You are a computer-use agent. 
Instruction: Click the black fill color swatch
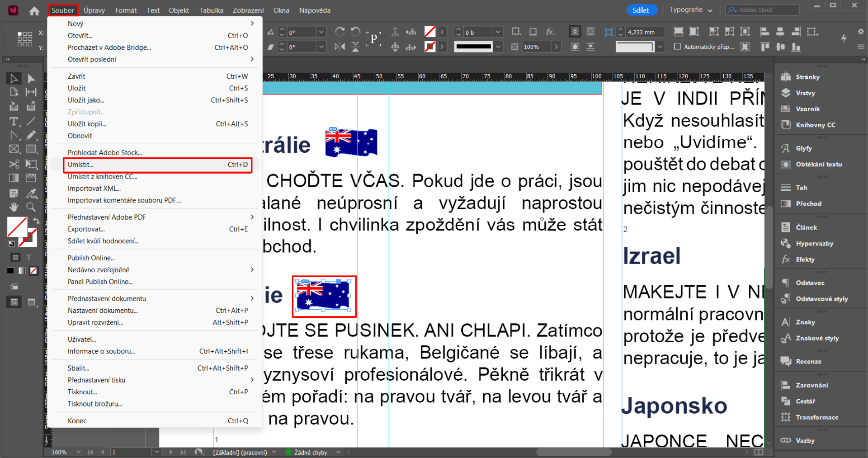(x=10, y=270)
